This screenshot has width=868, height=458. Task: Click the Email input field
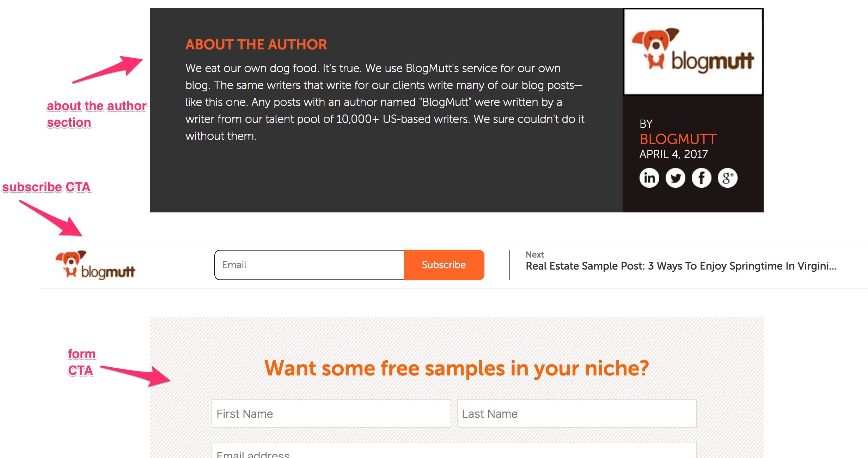point(310,264)
